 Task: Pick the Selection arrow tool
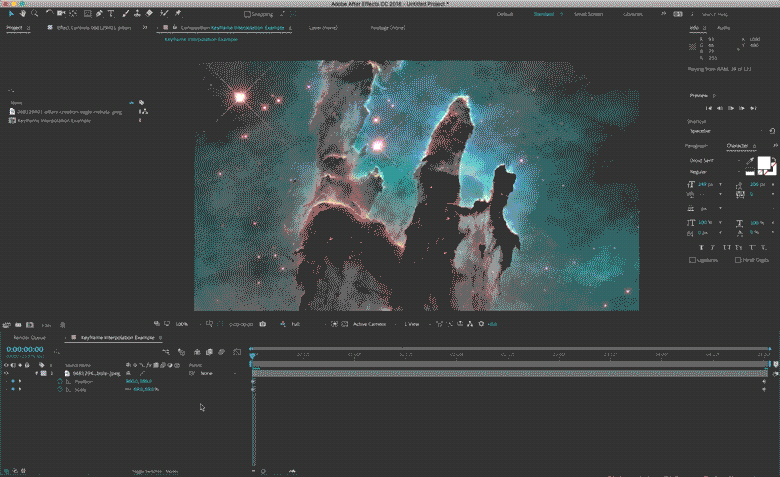pyautogui.click(x=11, y=14)
